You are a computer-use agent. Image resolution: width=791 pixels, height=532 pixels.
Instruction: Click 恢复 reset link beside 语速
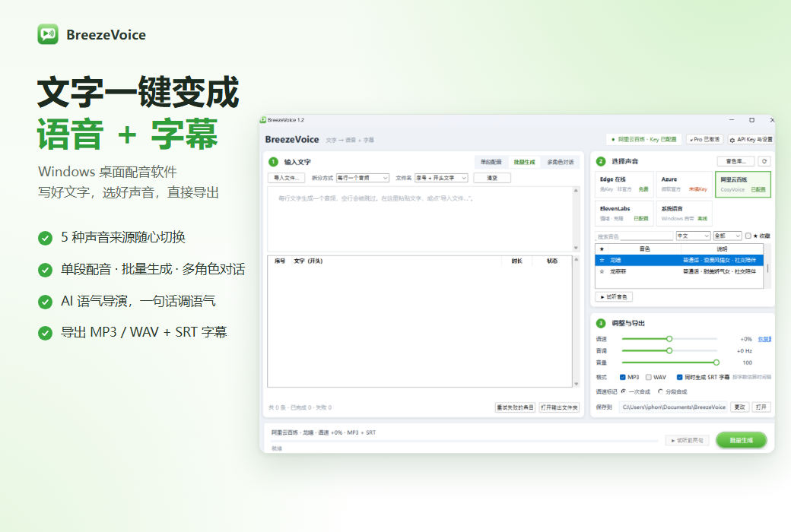(x=764, y=339)
